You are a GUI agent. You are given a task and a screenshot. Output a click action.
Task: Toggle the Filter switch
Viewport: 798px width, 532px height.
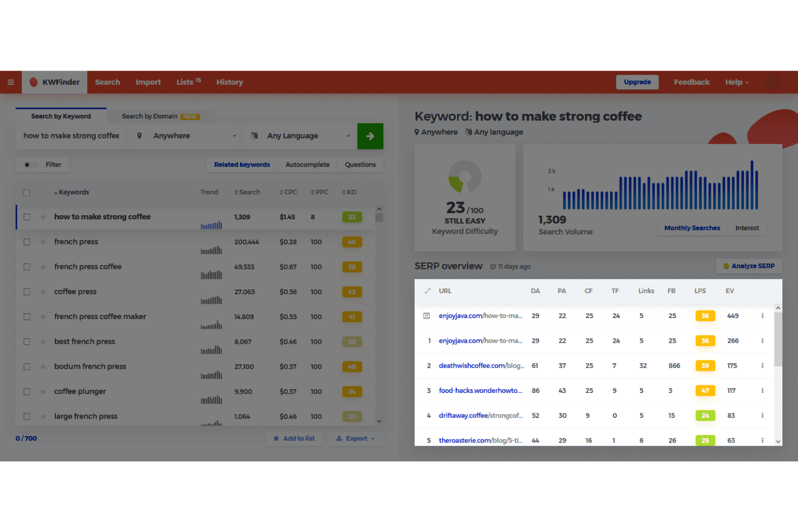pos(30,164)
